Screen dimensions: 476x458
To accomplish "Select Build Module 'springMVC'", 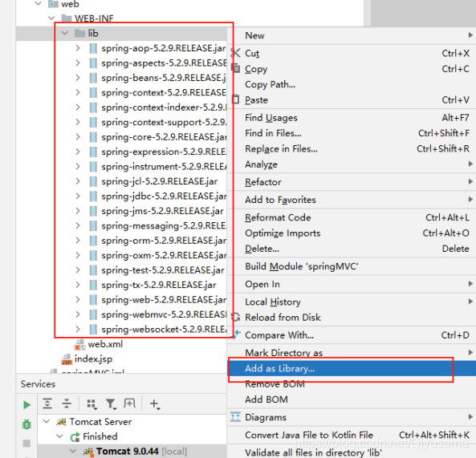I will [x=352, y=266].
